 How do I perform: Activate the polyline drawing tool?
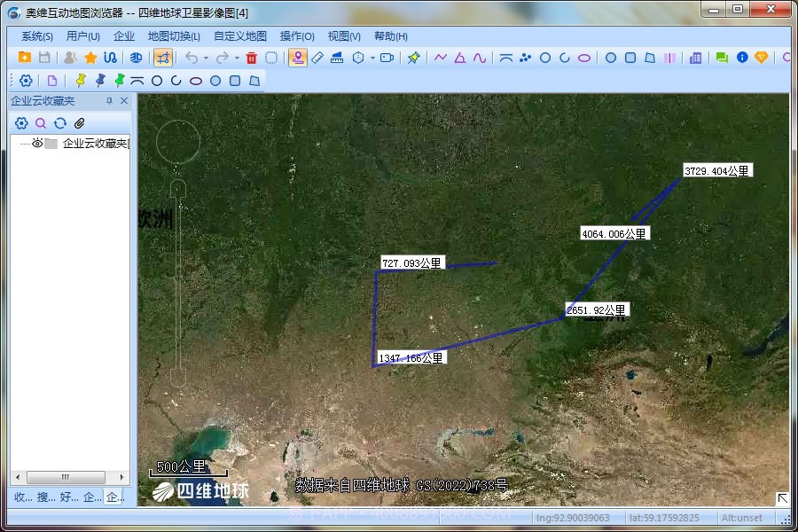(439, 59)
